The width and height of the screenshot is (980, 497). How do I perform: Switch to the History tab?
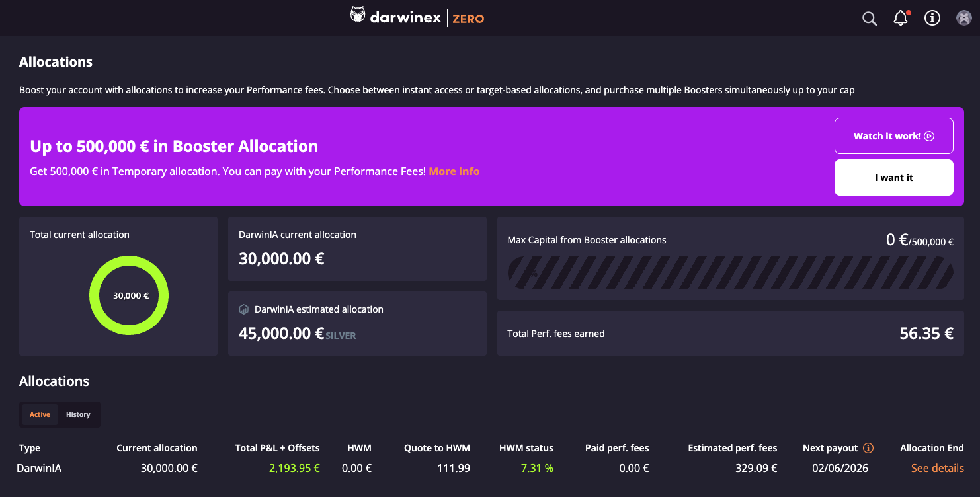78,414
